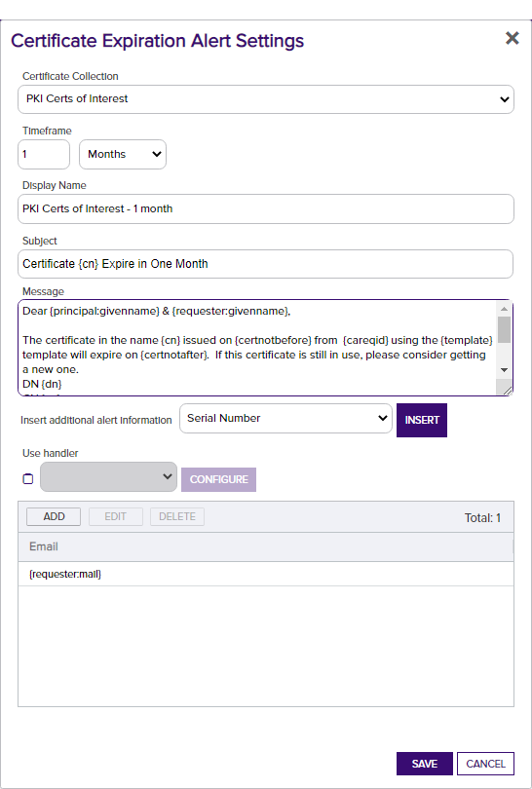Click the Timeframe number field
Viewport: 532px width, 789px height.
(44, 155)
